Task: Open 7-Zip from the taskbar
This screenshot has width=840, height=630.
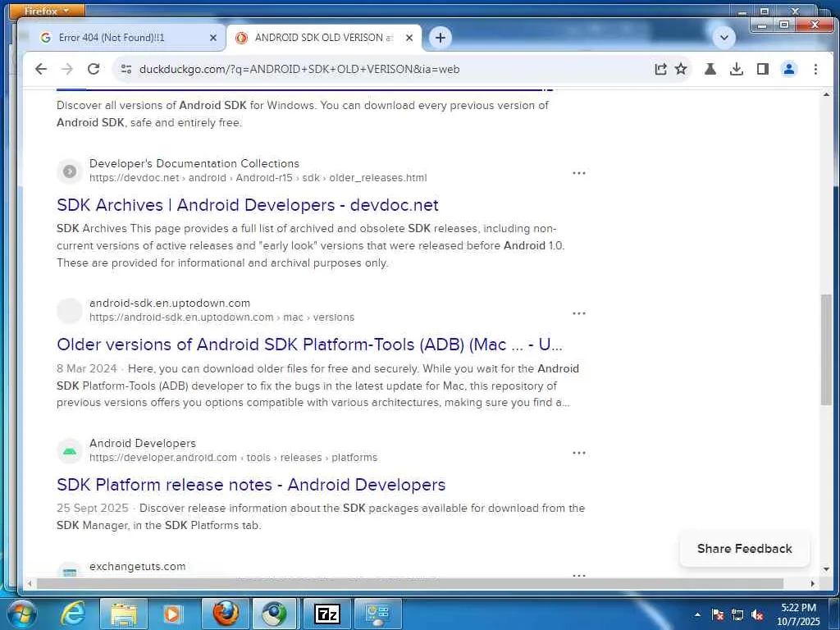Action: point(326,614)
